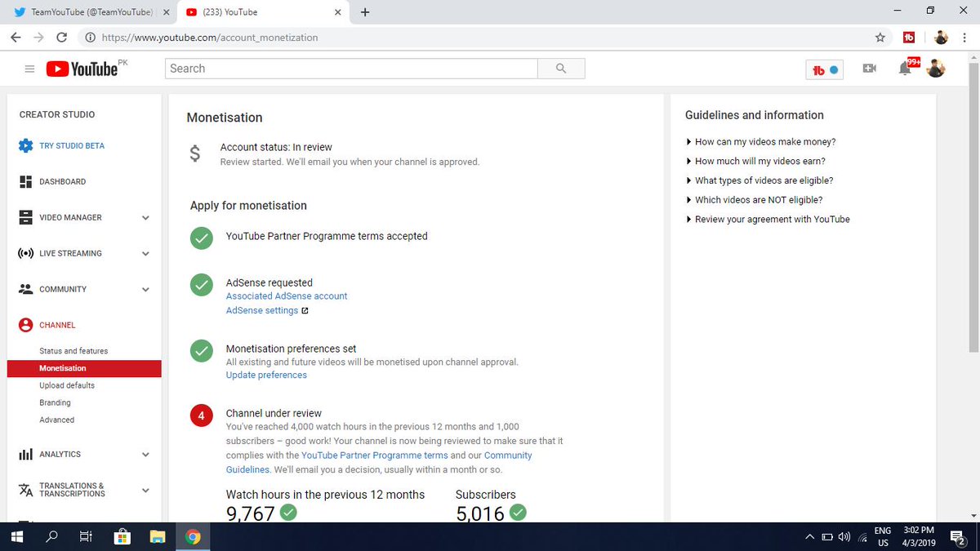Expand the Video Manager section
Image resolution: width=980 pixels, height=551 pixels.
(145, 218)
